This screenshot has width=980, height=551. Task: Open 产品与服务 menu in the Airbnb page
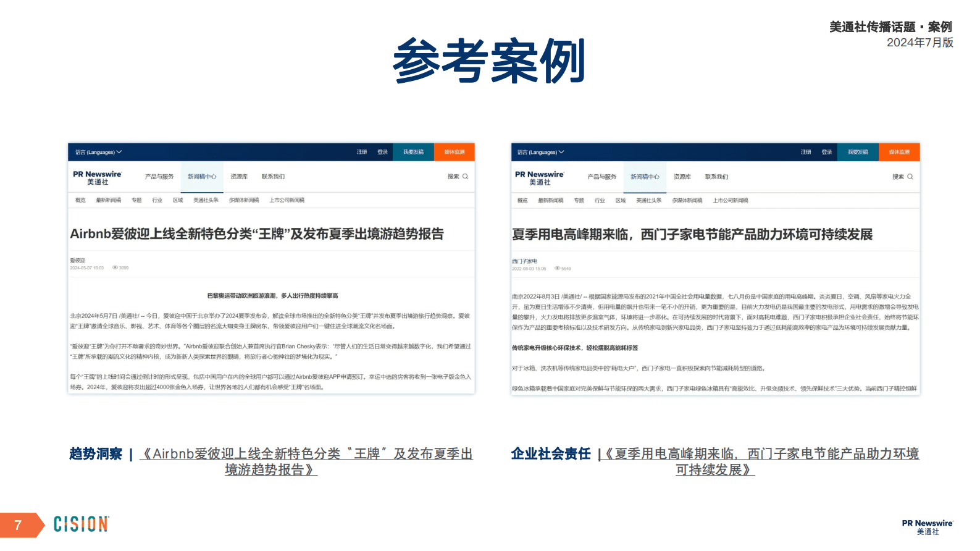[x=159, y=177]
